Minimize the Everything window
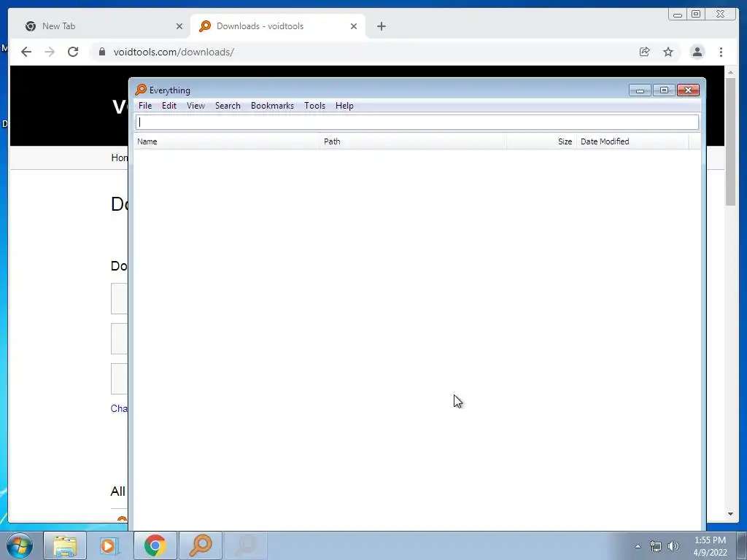 (x=640, y=90)
